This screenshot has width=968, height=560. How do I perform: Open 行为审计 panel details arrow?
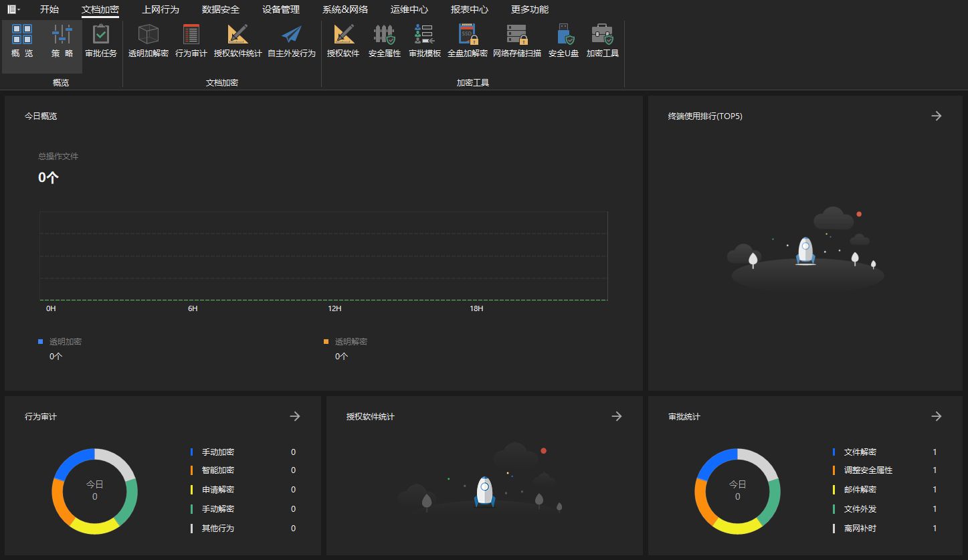(295, 416)
